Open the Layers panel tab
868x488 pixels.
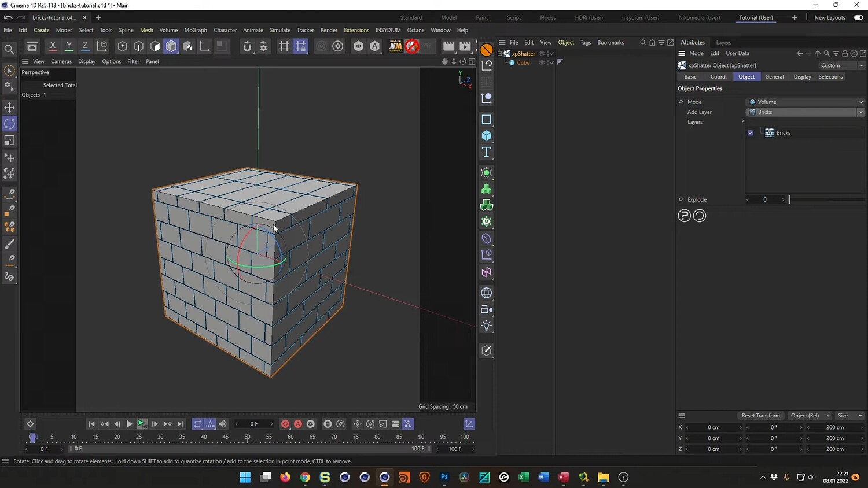click(723, 42)
